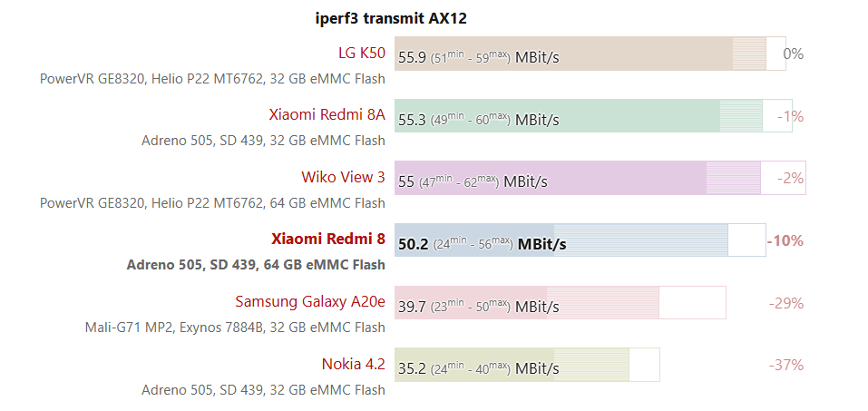
Task: Click the Galaxy A20e 39.7 MBit/s bar
Action: [x=560, y=302]
